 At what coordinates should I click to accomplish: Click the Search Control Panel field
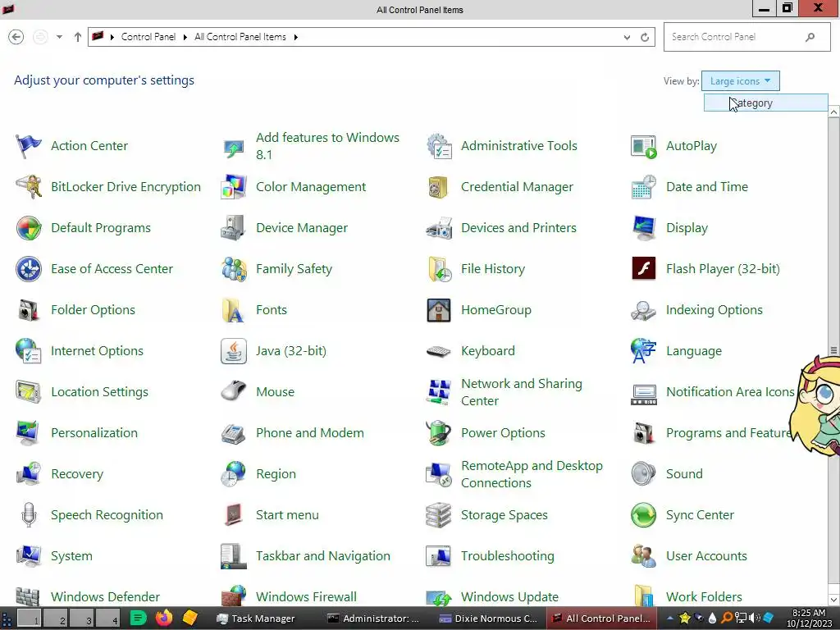[x=746, y=37]
